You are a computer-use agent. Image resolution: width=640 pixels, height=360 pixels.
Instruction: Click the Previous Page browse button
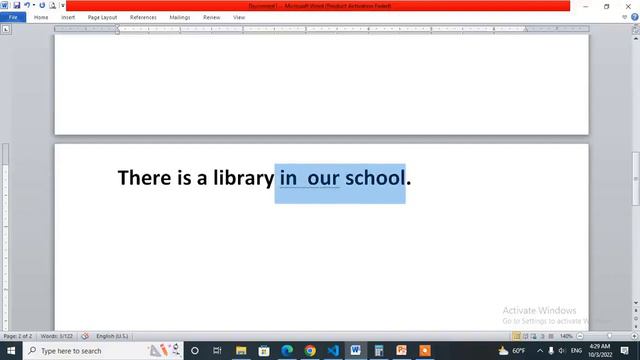(636, 311)
